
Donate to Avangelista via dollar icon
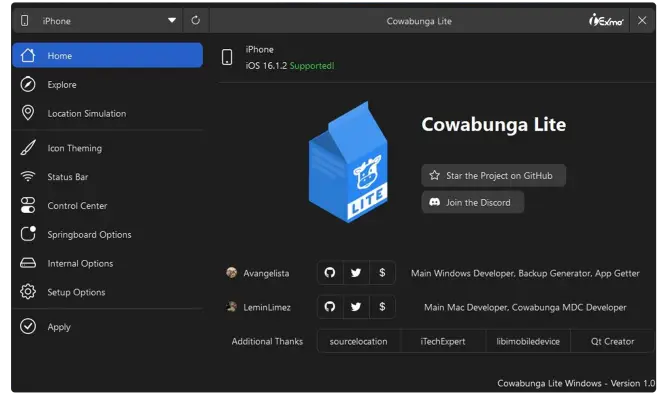coord(382,273)
